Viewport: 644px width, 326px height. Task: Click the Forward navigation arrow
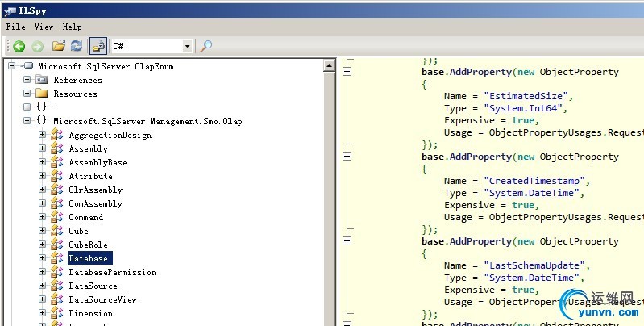coord(37,46)
